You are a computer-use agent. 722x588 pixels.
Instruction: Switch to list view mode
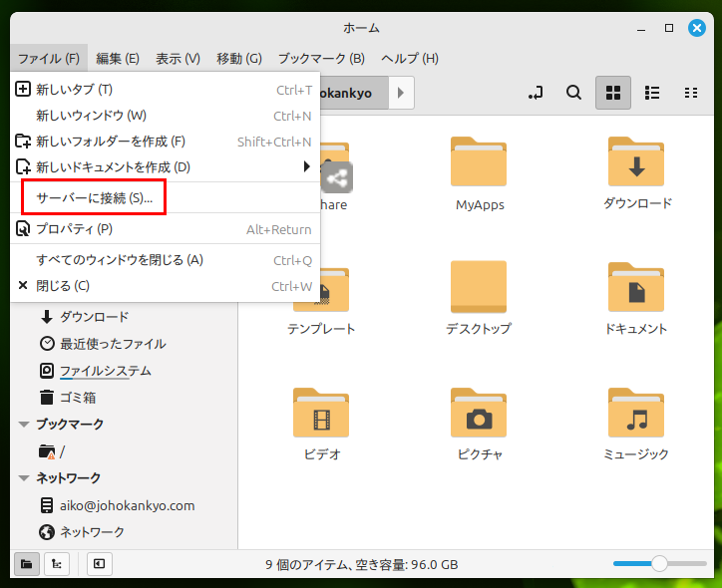[x=652, y=93]
